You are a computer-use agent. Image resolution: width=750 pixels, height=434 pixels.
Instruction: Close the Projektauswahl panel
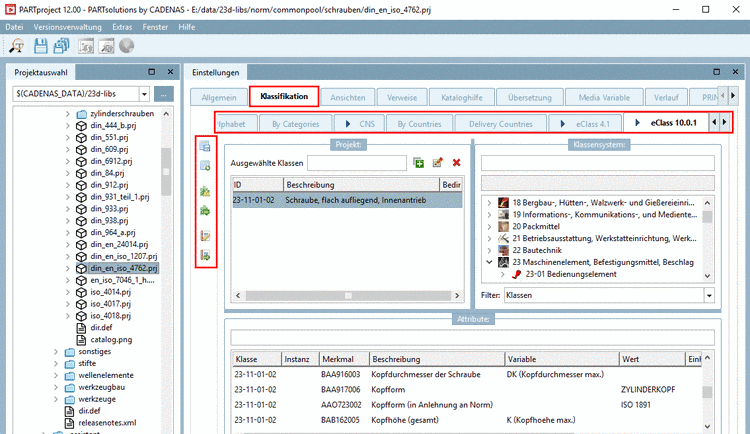pos(170,72)
